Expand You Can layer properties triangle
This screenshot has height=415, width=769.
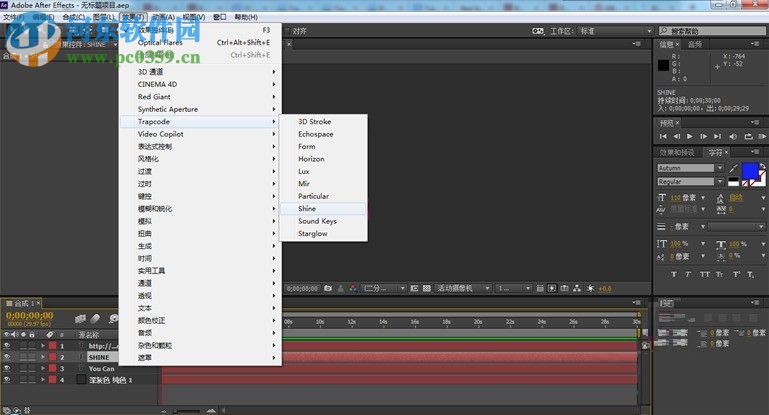(x=43, y=368)
